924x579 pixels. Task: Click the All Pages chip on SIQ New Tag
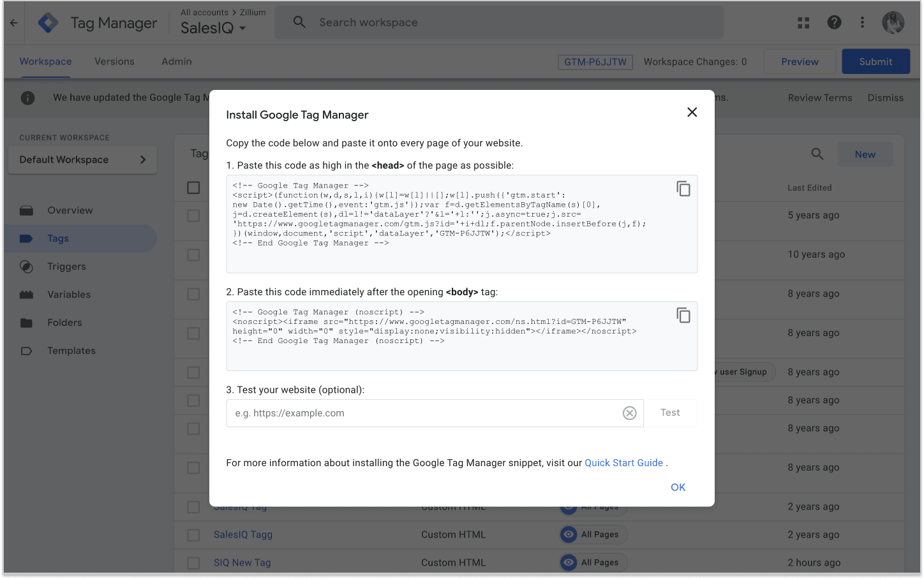click(x=593, y=562)
